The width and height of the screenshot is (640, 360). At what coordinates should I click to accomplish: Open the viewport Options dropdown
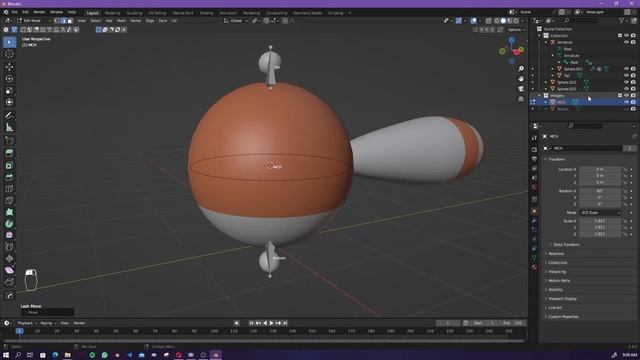(516, 30)
